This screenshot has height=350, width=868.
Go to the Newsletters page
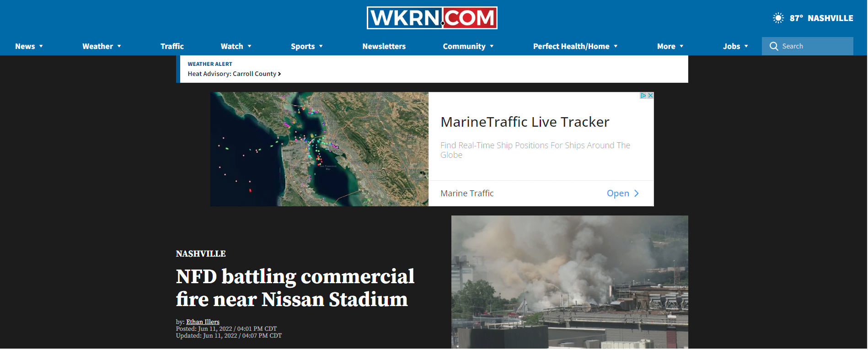(384, 46)
